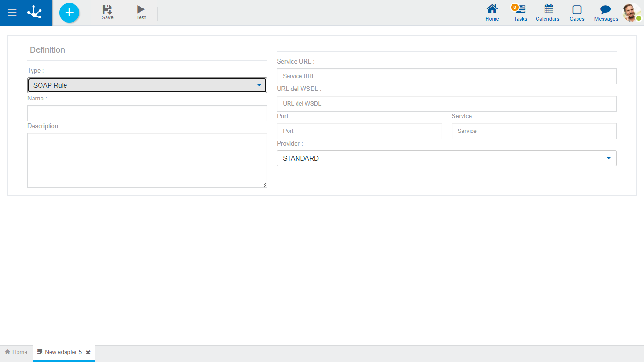Open Calendars from top bar
644x362 pixels.
tap(547, 13)
